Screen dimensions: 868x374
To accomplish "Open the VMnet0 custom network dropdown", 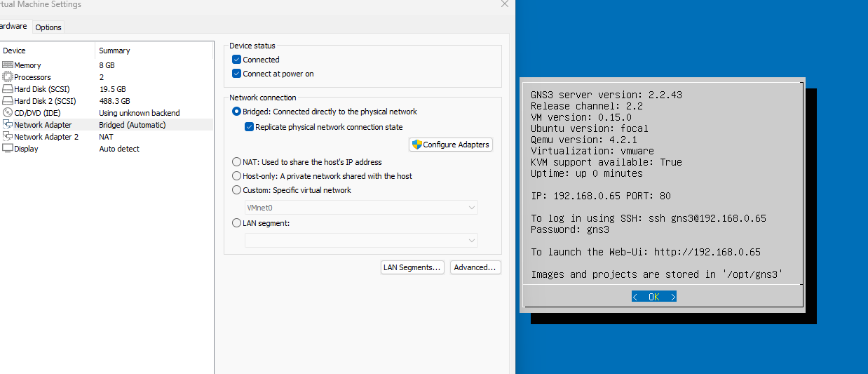I will [361, 208].
